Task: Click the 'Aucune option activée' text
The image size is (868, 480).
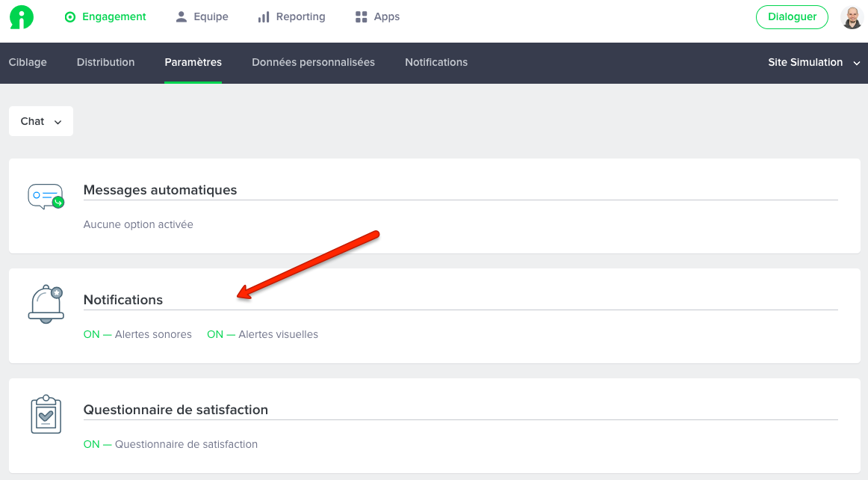Action: pos(138,224)
